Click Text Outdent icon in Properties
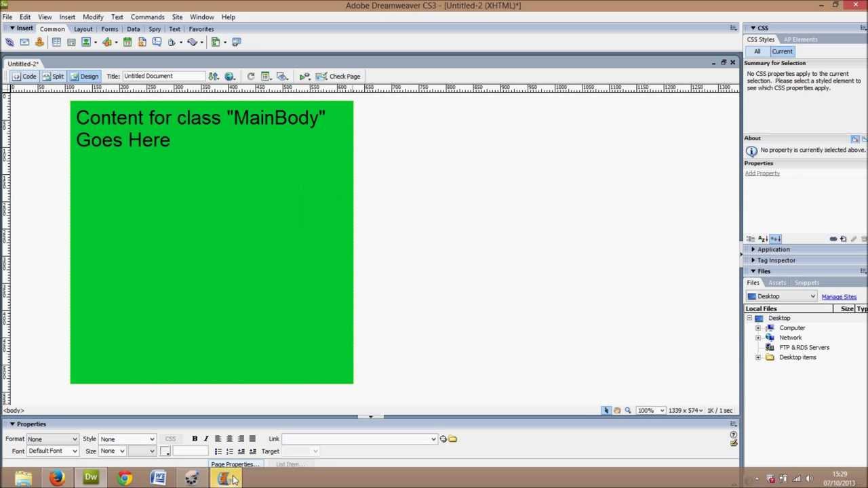Image resolution: width=868 pixels, height=488 pixels. pyautogui.click(x=241, y=451)
